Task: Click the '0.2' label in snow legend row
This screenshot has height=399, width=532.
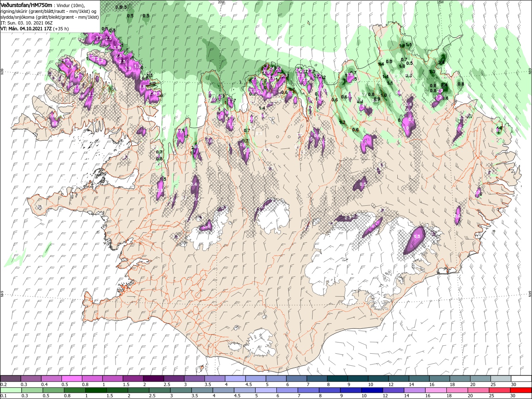Action: [4, 384]
